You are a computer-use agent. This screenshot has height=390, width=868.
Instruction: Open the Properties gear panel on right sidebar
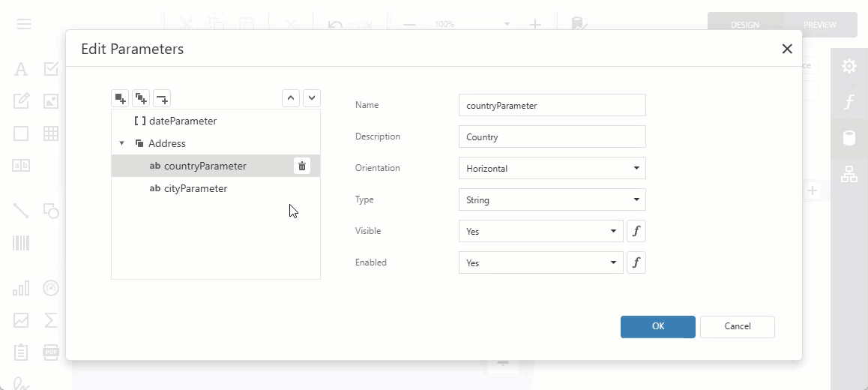[849, 67]
